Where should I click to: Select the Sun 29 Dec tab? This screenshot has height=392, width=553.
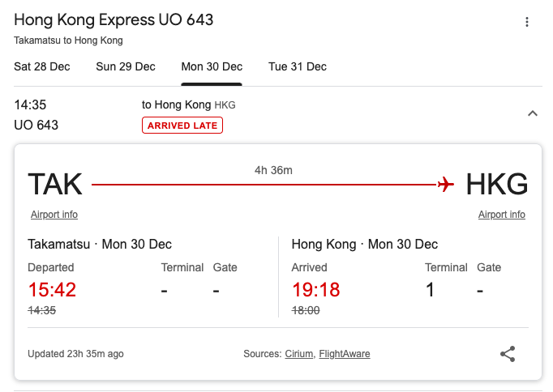[126, 66]
